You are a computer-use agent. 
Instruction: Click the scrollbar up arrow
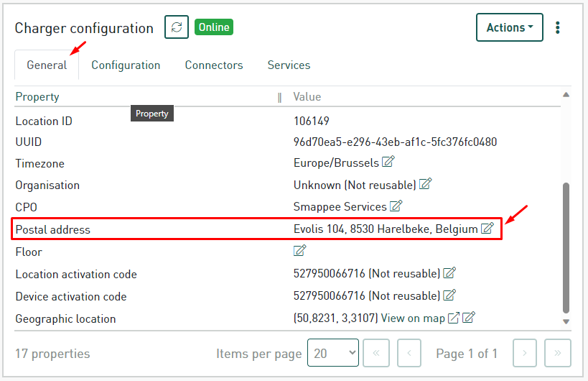(566, 95)
